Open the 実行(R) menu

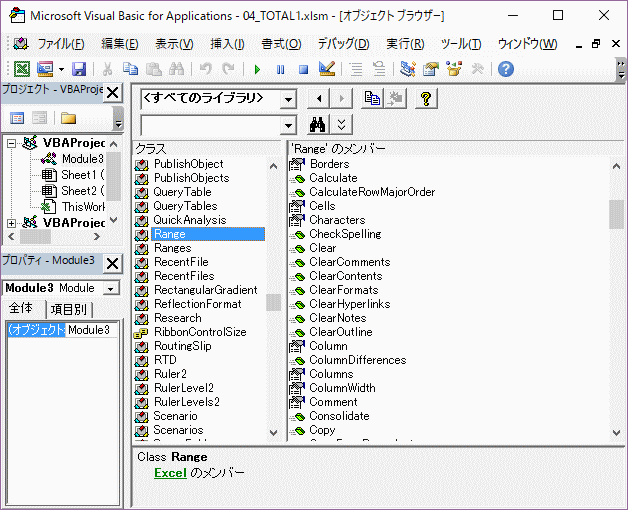click(x=405, y=44)
